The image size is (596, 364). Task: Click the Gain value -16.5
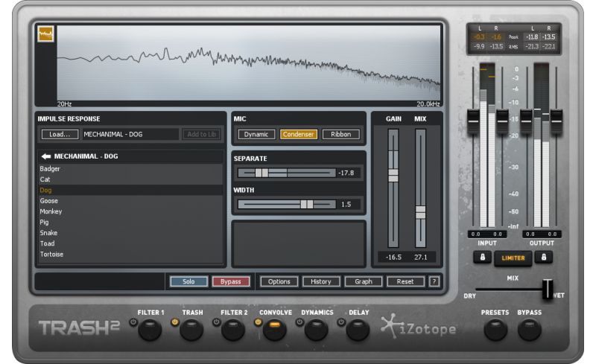pos(393,258)
